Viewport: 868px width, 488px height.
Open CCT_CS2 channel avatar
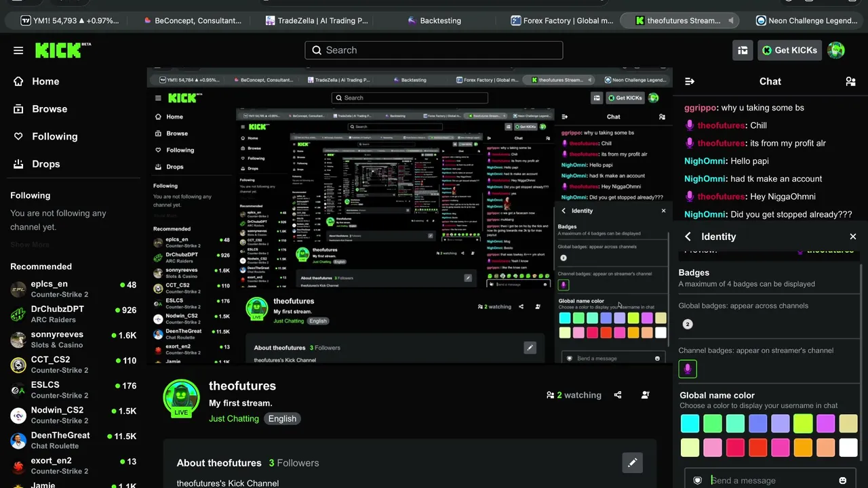pyautogui.click(x=18, y=365)
